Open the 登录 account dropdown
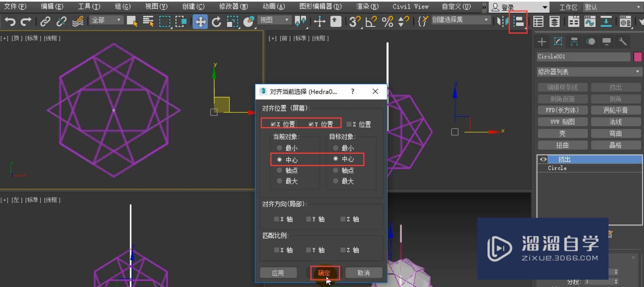 click(x=519, y=7)
